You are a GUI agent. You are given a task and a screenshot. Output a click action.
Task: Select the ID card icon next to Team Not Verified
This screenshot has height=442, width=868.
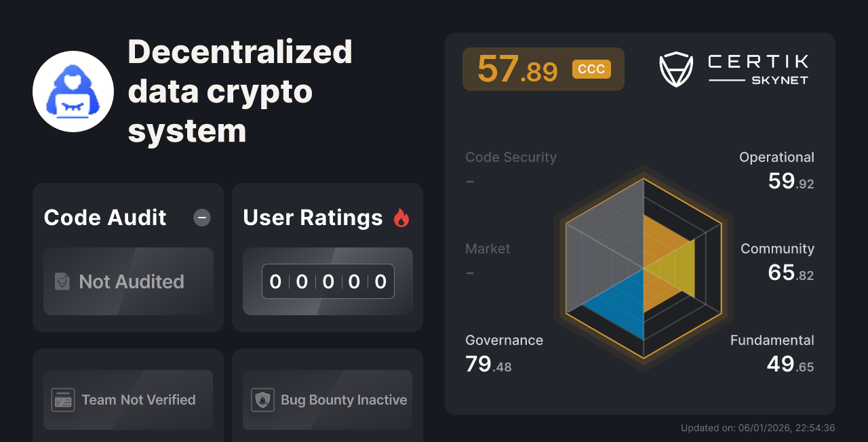[64, 400]
